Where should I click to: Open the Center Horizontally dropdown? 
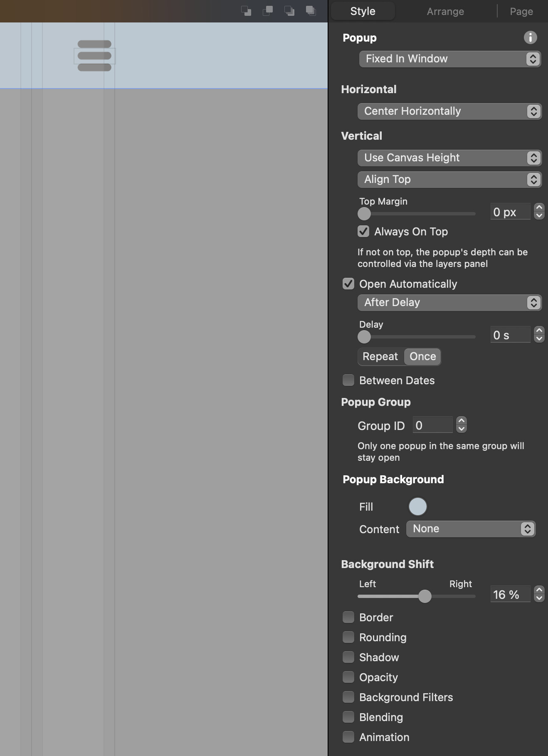[x=449, y=111]
